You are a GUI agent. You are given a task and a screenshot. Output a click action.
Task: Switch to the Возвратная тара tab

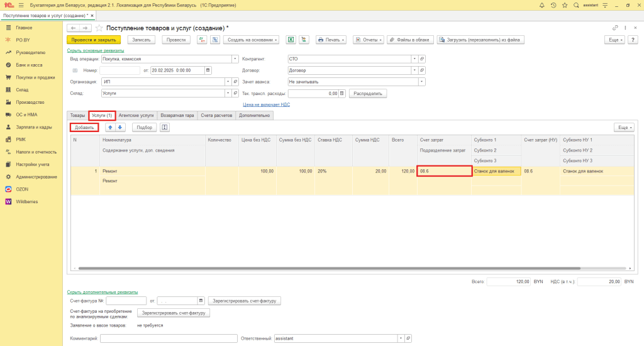[177, 116]
